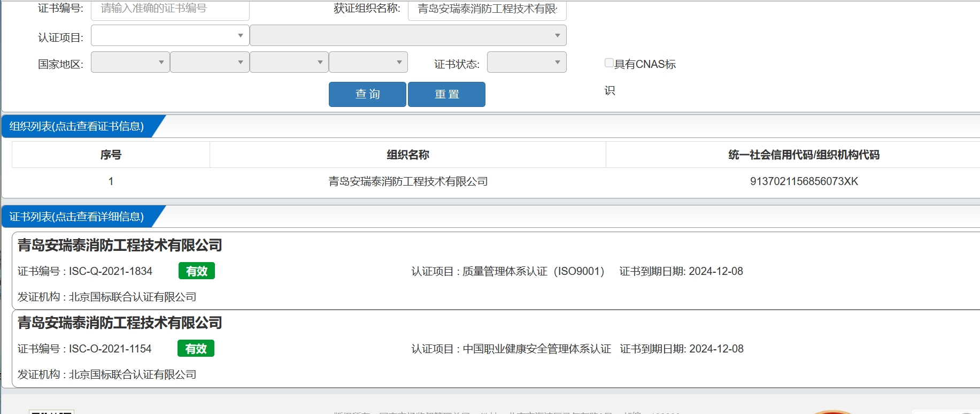Viewport: 980px width, 414px height.
Task: Click the 有效 badge for ISC-O-2021-1154
Action: [196, 349]
